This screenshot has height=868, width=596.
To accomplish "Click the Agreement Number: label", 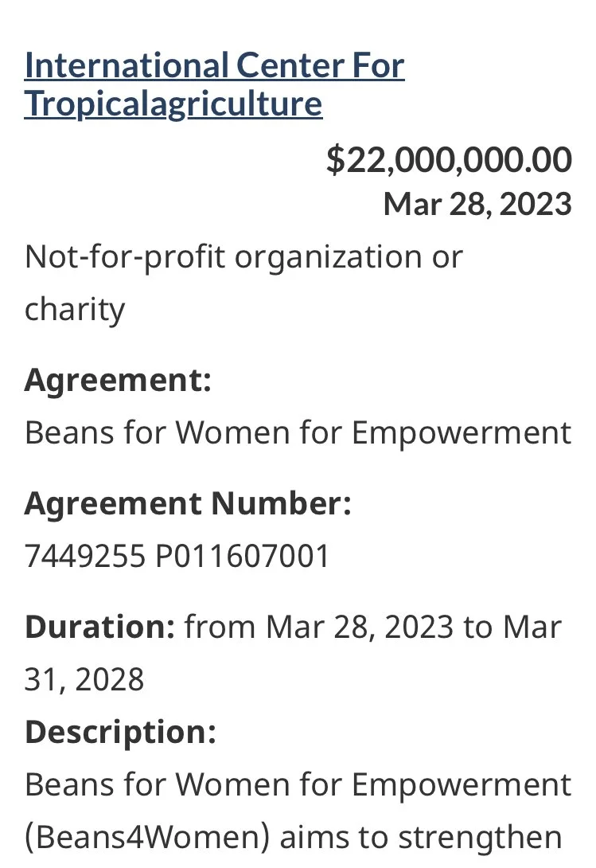I will [x=188, y=504].
